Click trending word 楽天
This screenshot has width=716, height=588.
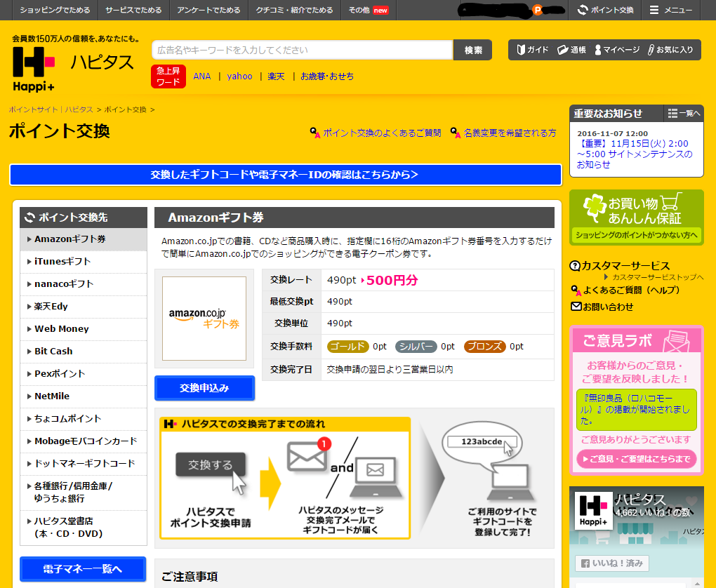tap(276, 76)
